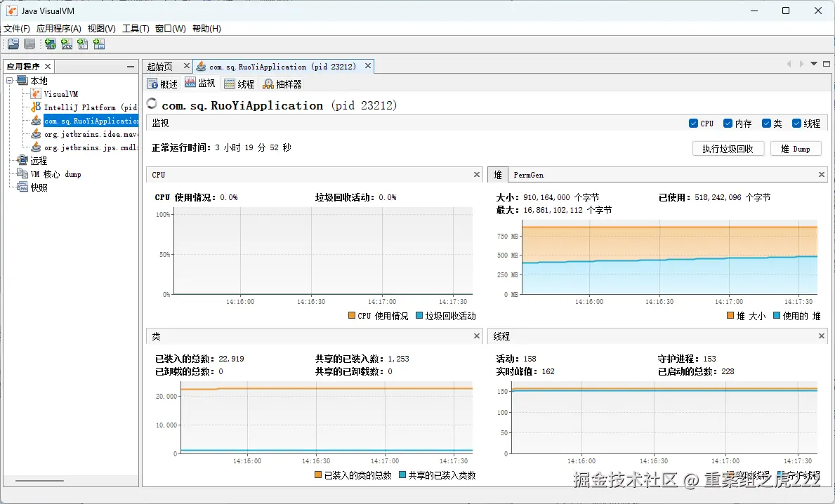Switch to the 概述 tab

pos(162,84)
